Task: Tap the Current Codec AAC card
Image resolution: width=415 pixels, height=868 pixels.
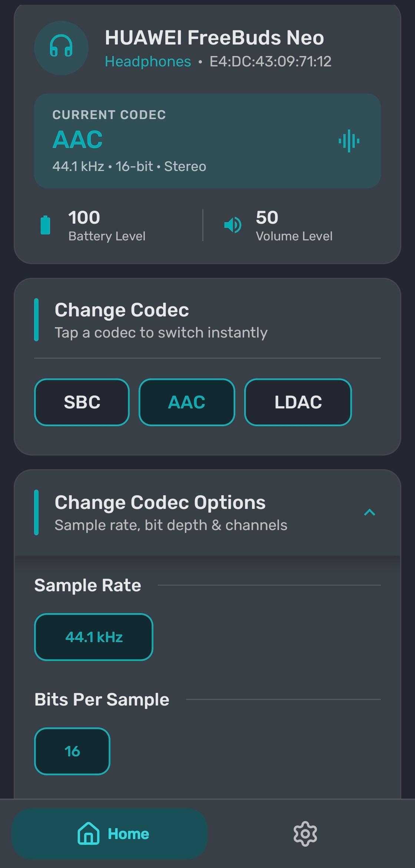Action: click(x=207, y=141)
